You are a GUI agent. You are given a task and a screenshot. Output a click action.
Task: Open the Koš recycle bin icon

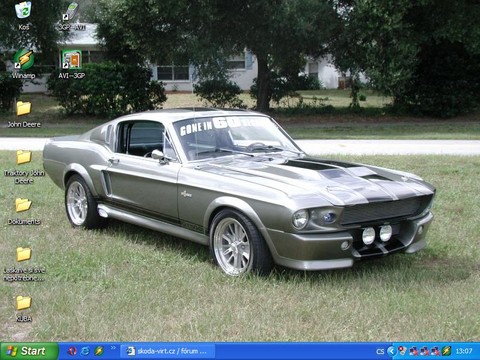[23, 15]
